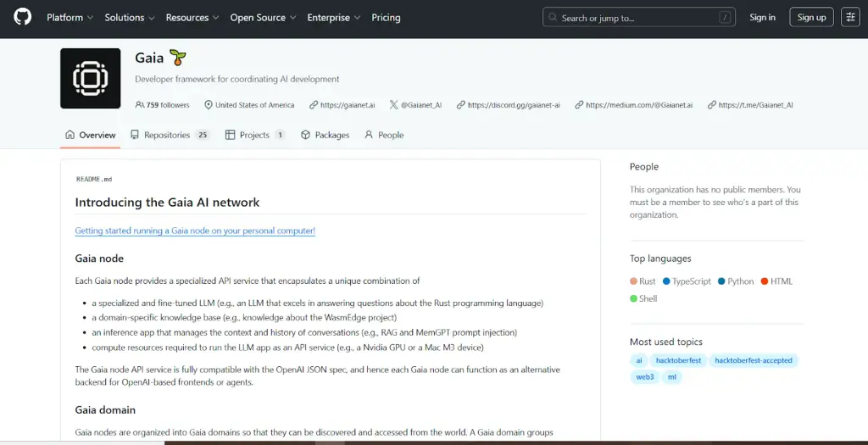Click the Projects table icon
This screenshot has width=868, height=445.
pyautogui.click(x=231, y=135)
